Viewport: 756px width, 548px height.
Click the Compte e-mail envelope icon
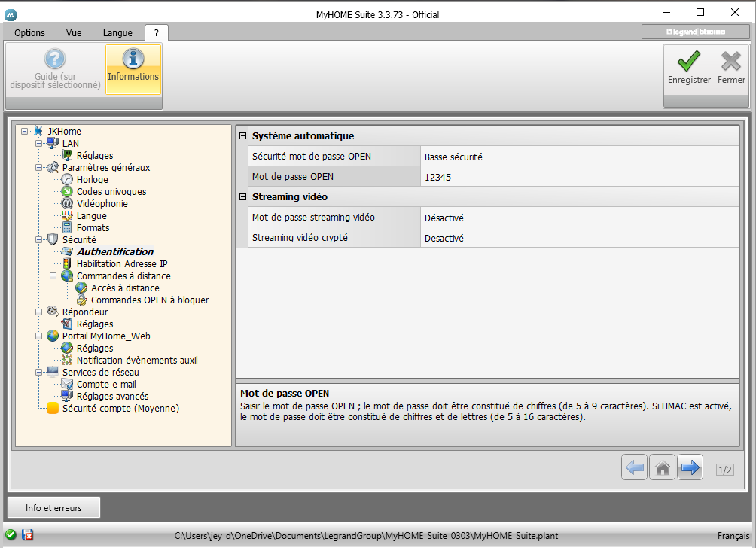click(67, 384)
